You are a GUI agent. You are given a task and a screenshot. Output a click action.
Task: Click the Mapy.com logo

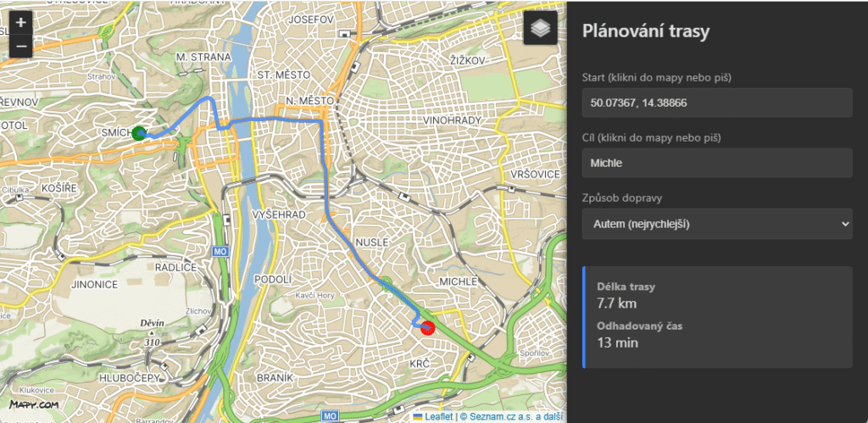click(34, 405)
